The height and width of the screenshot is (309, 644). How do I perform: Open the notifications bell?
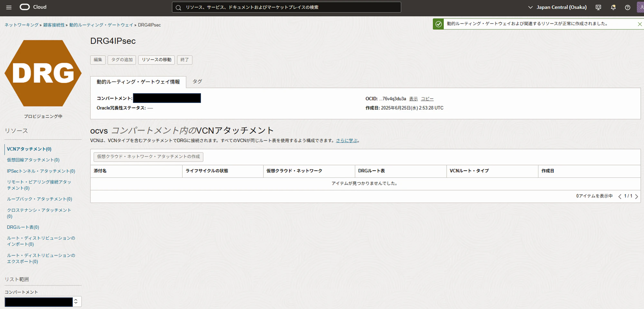[613, 7]
